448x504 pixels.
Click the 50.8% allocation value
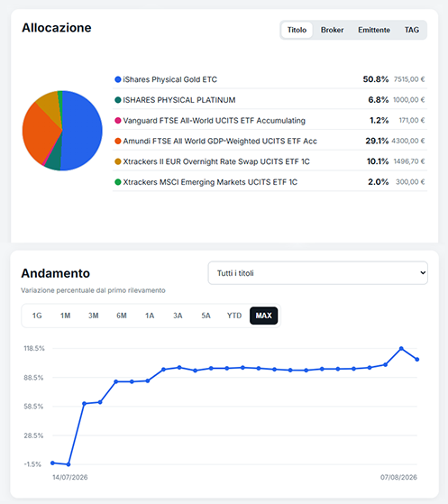376,79
